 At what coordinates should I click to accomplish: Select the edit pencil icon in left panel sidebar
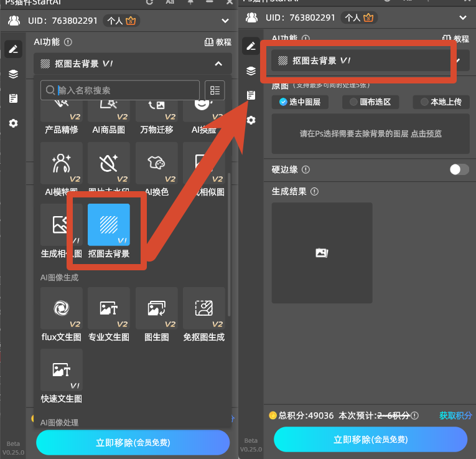13,49
